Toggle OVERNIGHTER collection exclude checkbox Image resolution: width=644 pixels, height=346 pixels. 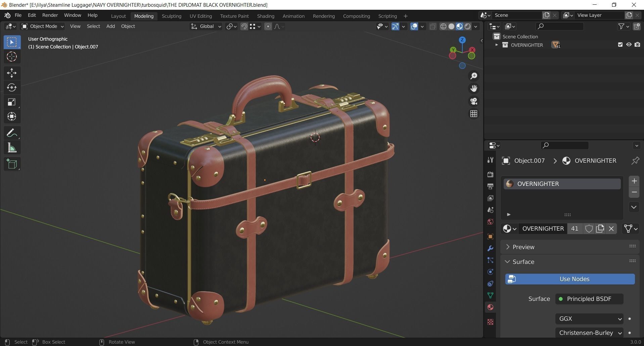click(620, 45)
